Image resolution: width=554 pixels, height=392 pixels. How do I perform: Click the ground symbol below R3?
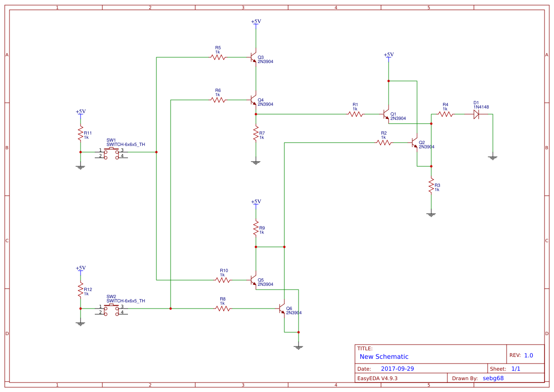[431, 214]
